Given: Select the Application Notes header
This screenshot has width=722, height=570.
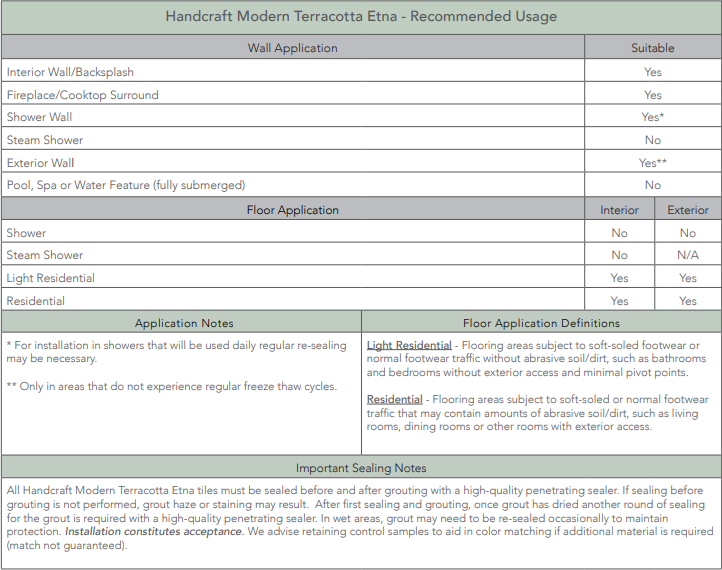Looking at the screenshot, I should coord(183,323).
